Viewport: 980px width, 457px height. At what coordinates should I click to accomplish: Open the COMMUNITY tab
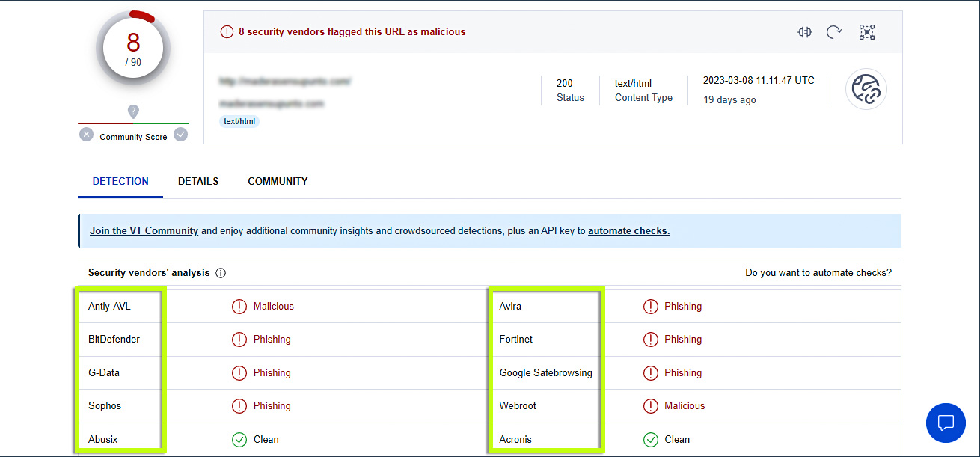tap(278, 181)
